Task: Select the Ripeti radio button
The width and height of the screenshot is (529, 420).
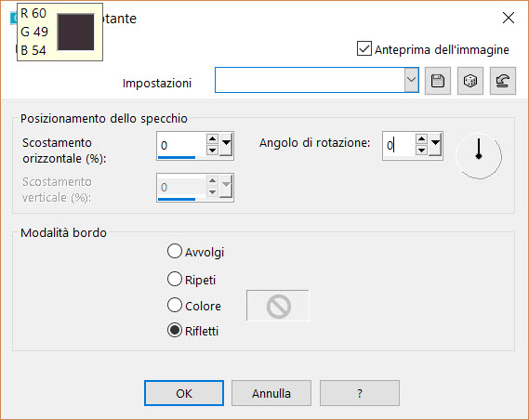Action: click(x=175, y=279)
